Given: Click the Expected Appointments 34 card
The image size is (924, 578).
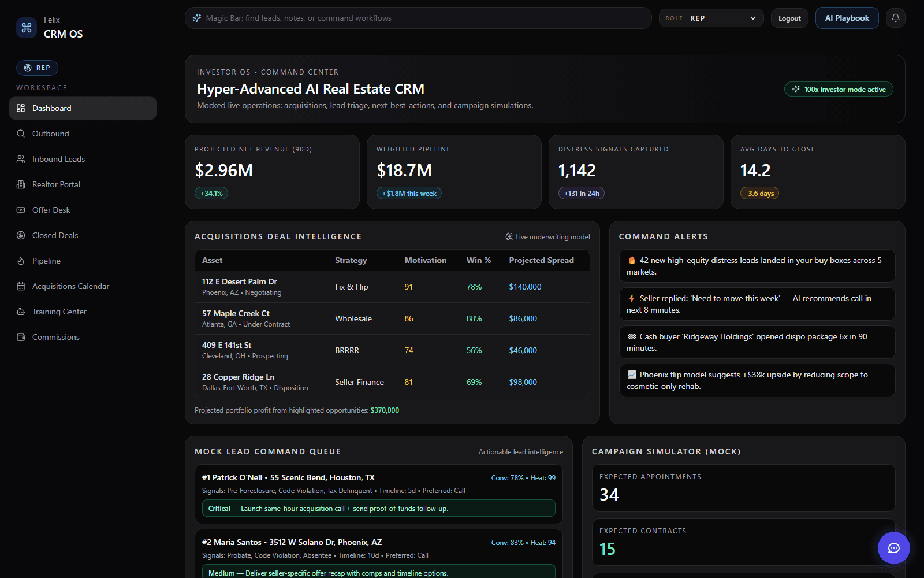Looking at the screenshot, I should point(743,488).
